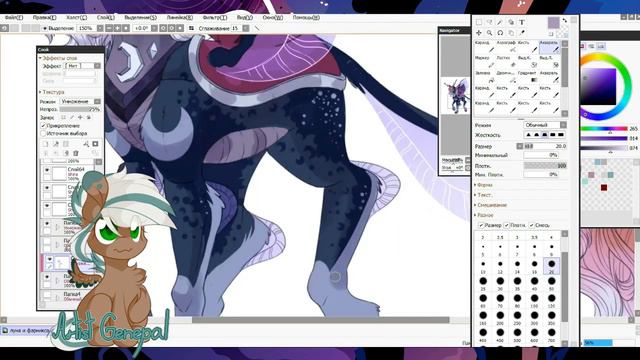This screenshot has width=640, height=360.
Task: Toggle the Выделение checkbox in toolbar
Action: (45, 29)
